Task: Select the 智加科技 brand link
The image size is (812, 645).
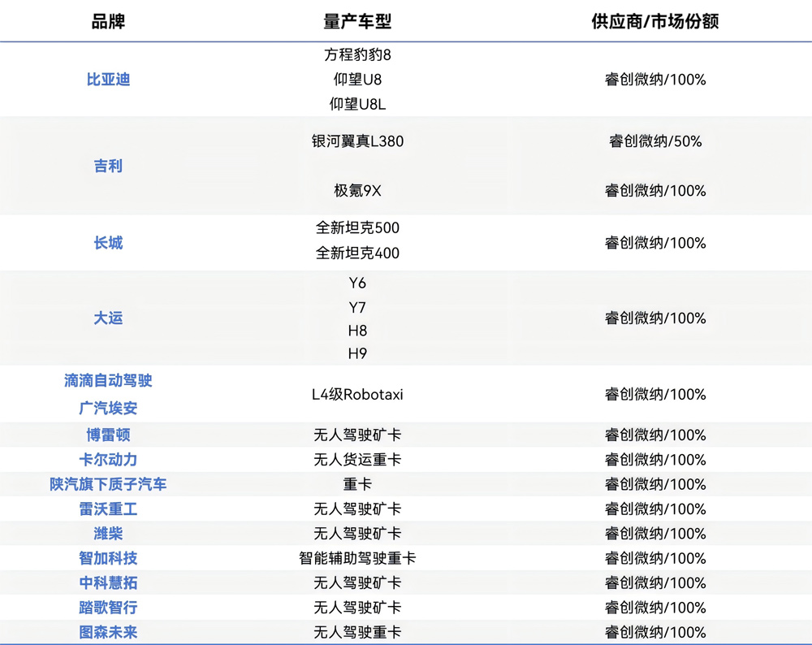Action: [108, 558]
